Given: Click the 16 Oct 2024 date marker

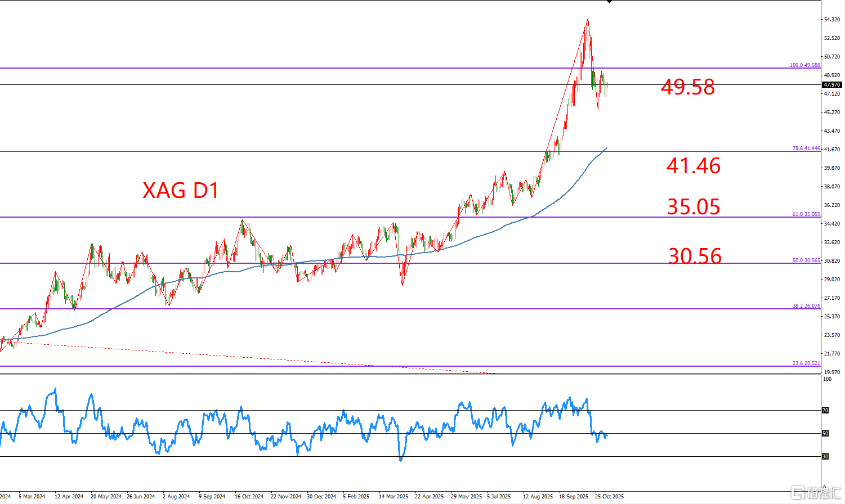Looking at the screenshot, I should [x=249, y=497].
